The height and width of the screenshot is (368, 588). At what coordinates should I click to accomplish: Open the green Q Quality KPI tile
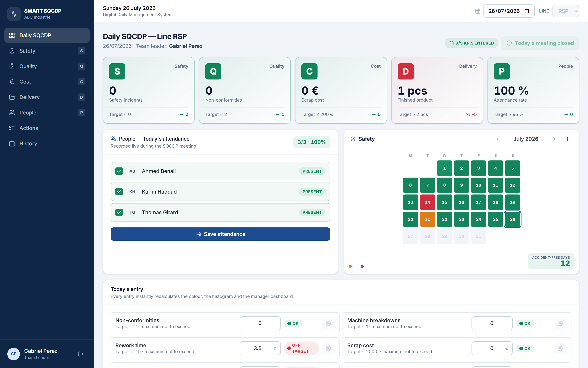245,90
